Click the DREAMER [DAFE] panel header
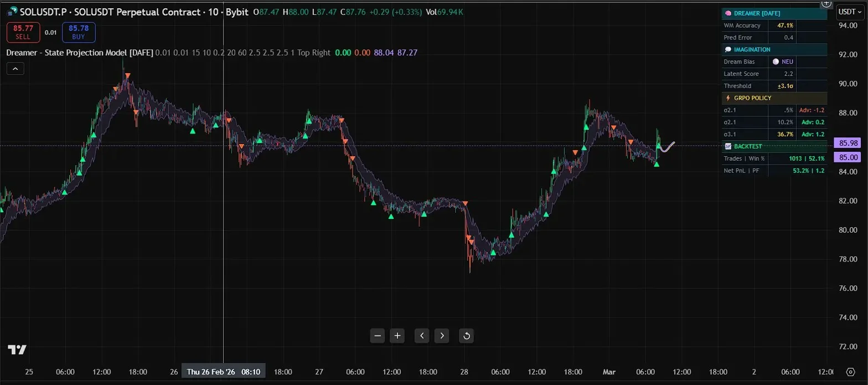 [x=774, y=13]
